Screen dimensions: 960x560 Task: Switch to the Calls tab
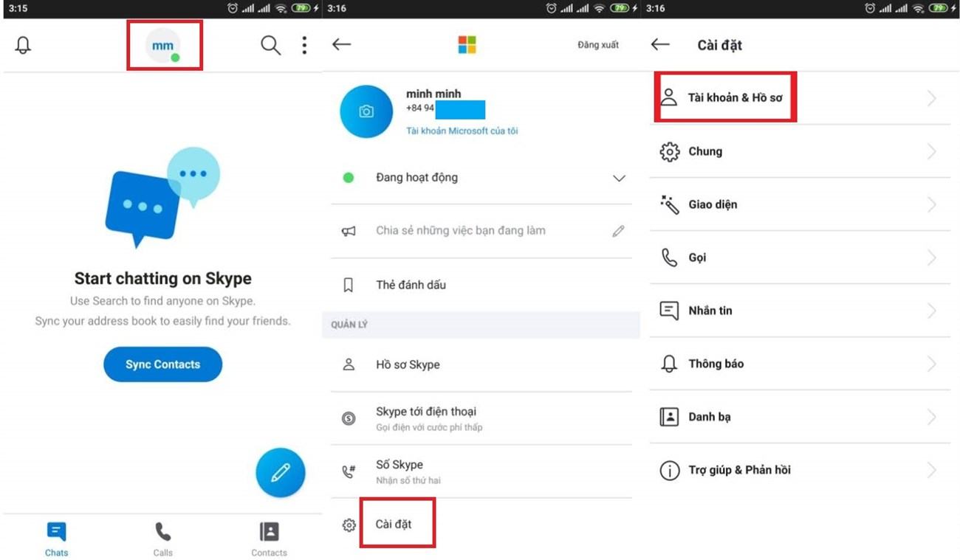click(x=162, y=539)
